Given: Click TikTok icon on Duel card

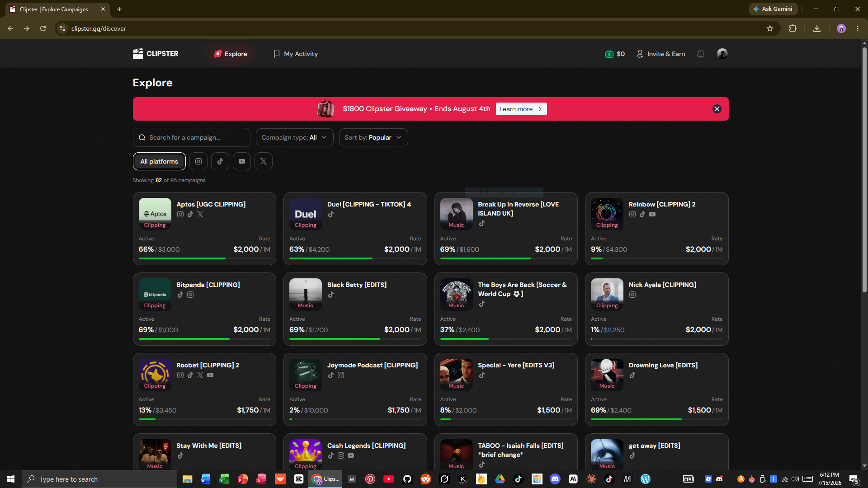Looking at the screenshot, I should [x=331, y=214].
